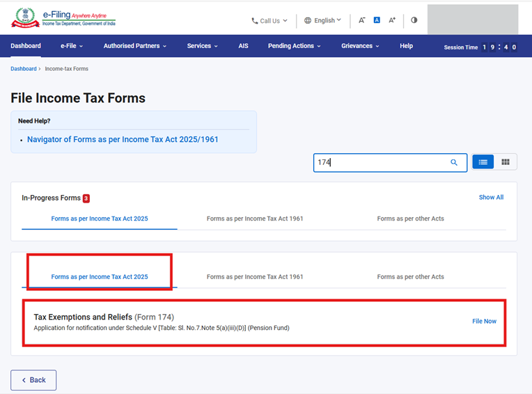
Task: Decrease font size with A- icon
Action: pyautogui.click(x=361, y=20)
